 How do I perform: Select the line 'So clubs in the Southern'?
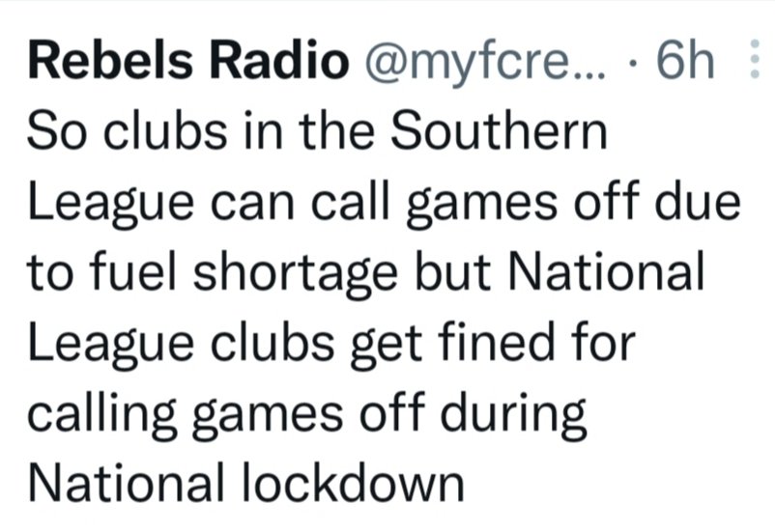click(x=317, y=131)
